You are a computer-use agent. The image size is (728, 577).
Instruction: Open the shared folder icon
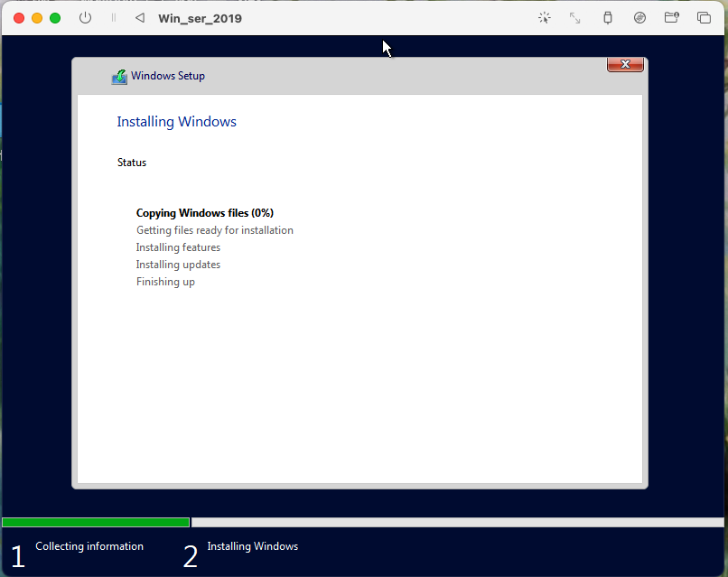click(x=671, y=18)
